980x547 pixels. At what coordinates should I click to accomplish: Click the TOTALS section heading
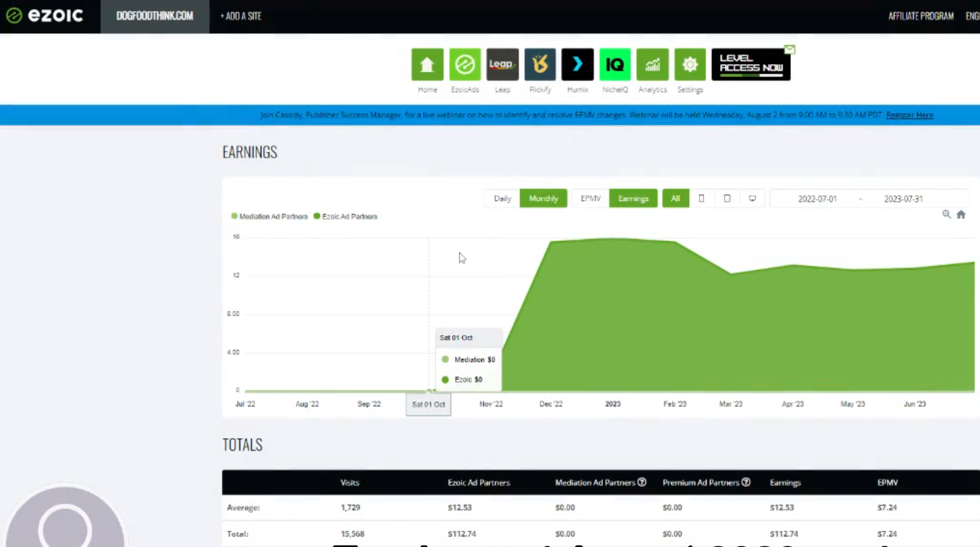242,445
